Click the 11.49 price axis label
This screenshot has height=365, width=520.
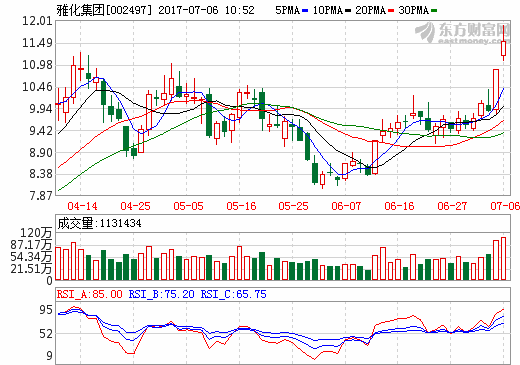[38, 43]
